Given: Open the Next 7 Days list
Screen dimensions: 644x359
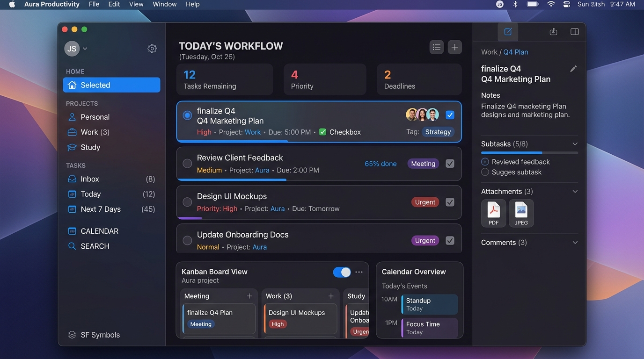Looking at the screenshot, I should (x=111, y=209).
